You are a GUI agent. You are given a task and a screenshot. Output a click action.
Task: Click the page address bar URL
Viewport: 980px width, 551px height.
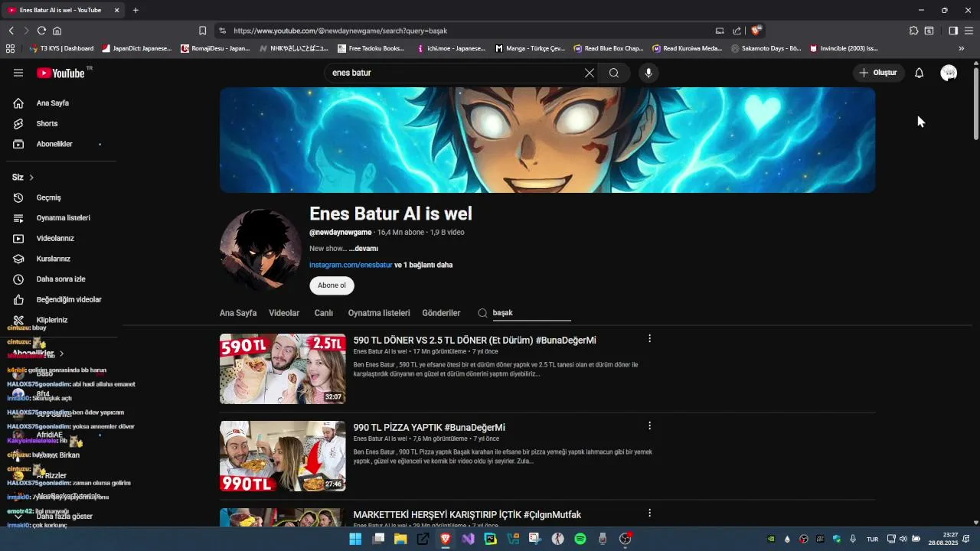pyautogui.click(x=340, y=31)
